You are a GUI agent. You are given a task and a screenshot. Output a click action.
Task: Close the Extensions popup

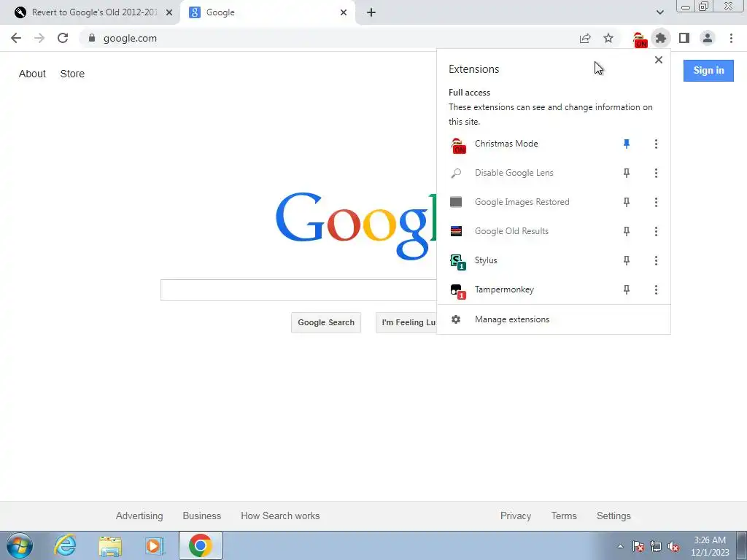(x=659, y=60)
